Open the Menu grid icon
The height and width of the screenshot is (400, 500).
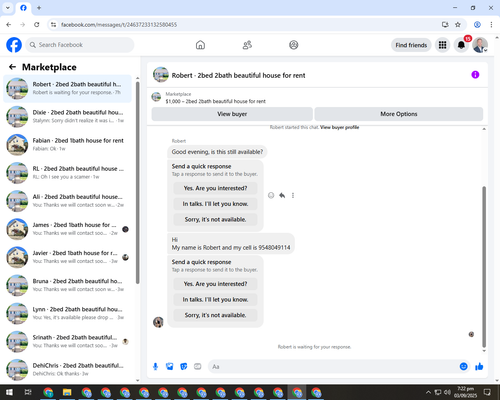(x=442, y=45)
